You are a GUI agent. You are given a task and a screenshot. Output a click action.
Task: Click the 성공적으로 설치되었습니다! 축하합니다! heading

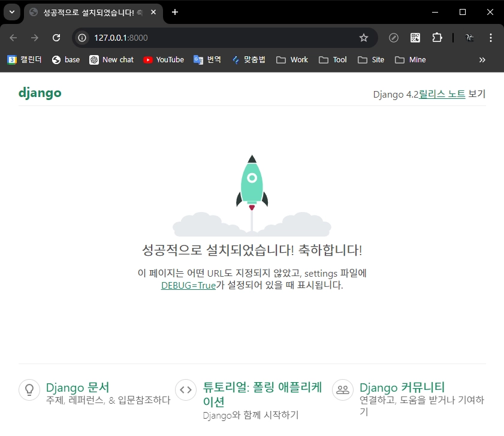coord(252,250)
